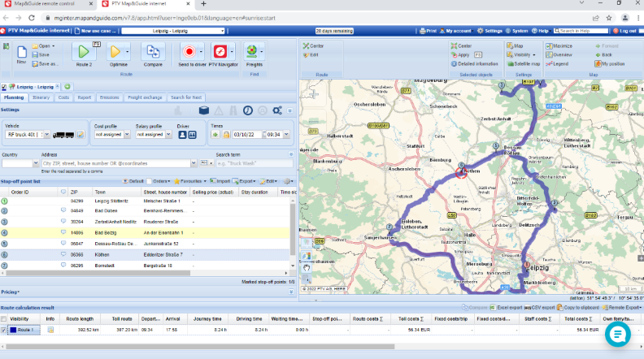This screenshot has height=359, width=644.
Task: Click the Route 2 calculate play icon
Action: (x=83, y=52)
